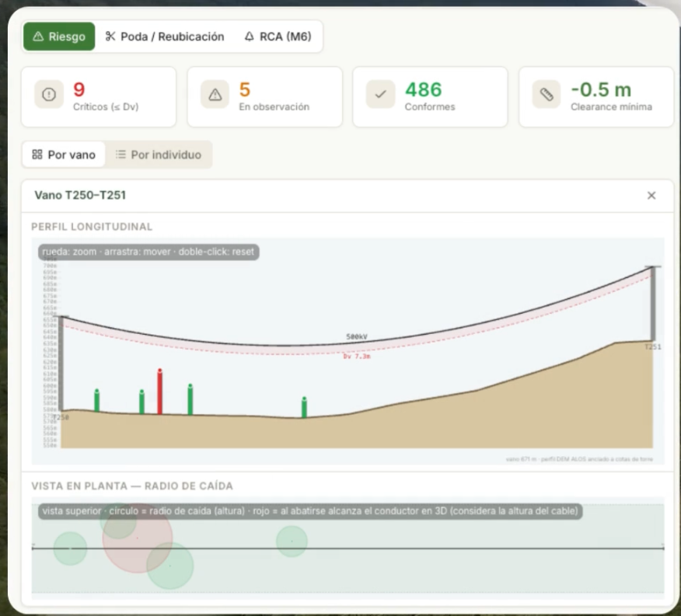Click the large red fall-radius circle
Screen dimensions: 681x616
click(138, 538)
